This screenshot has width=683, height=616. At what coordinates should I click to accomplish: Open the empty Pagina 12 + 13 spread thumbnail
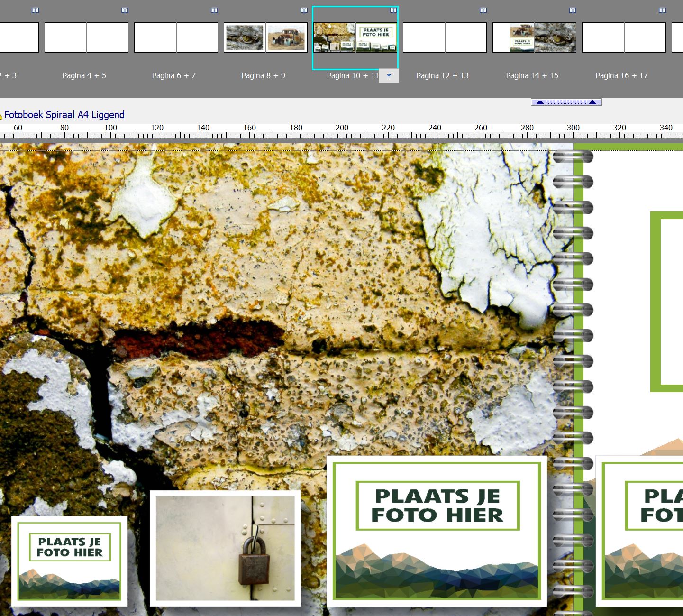pos(445,37)
